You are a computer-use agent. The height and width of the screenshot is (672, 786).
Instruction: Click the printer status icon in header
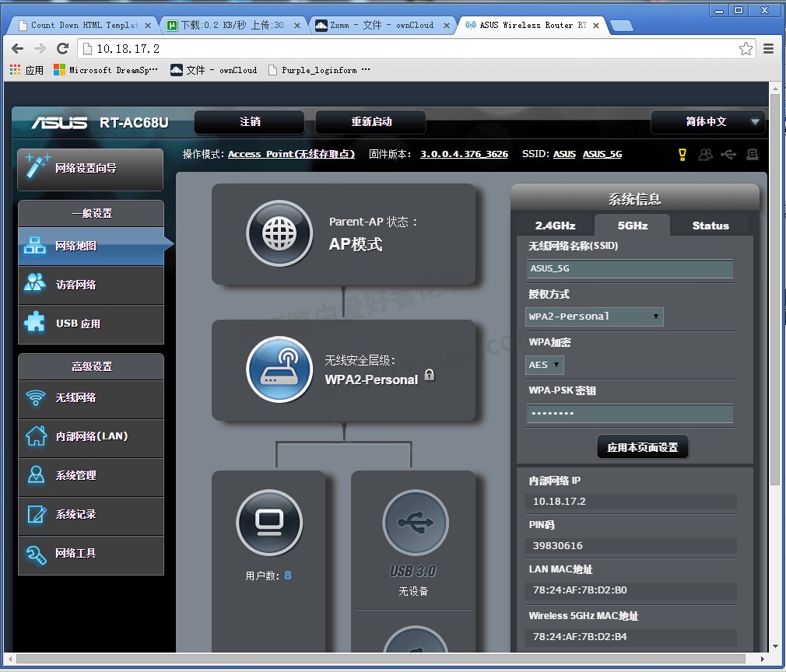(x=752, y=154)
